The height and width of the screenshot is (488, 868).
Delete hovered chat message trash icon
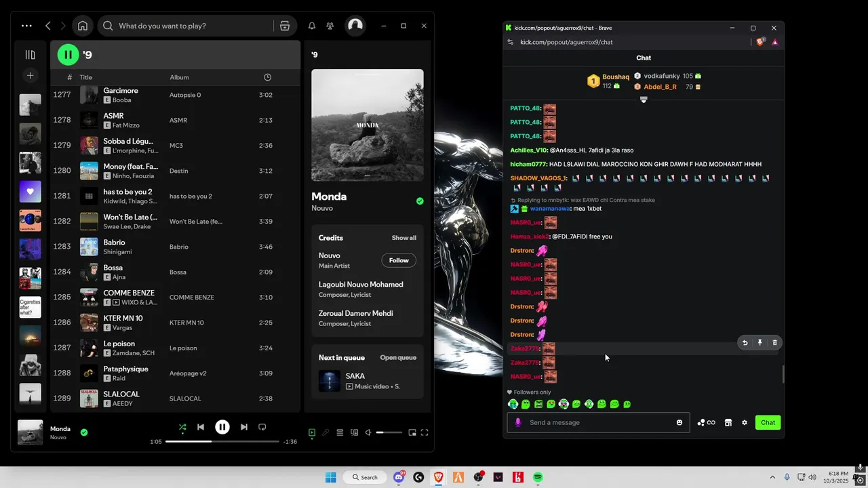point(774,343)
